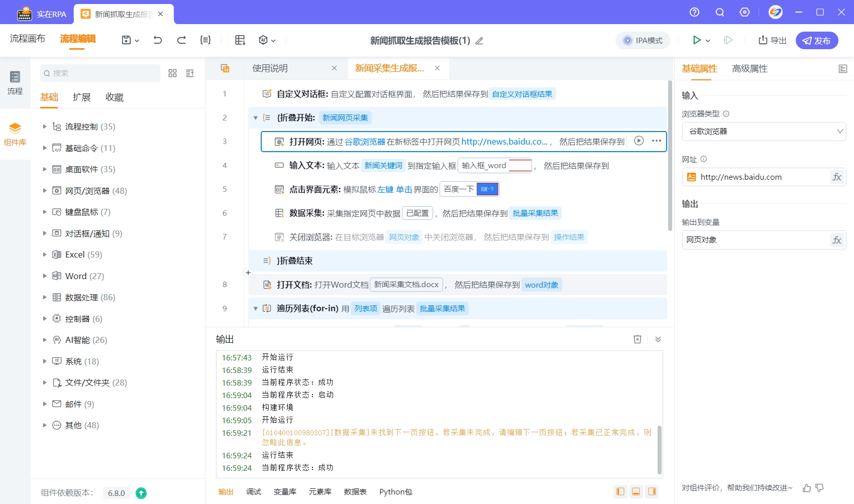Open help question mark icon
This screenshot has height=504, width=854.
(x=694, y=12)
